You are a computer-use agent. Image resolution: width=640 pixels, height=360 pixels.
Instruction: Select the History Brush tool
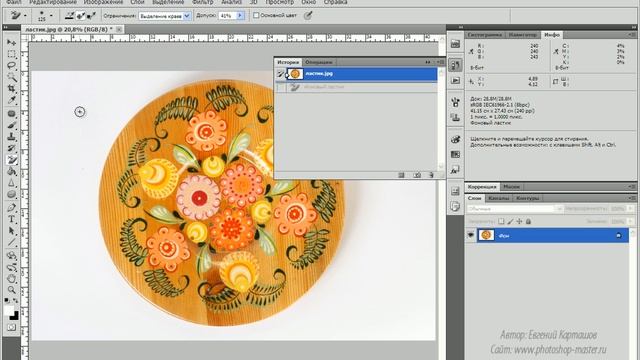point(11,148)
